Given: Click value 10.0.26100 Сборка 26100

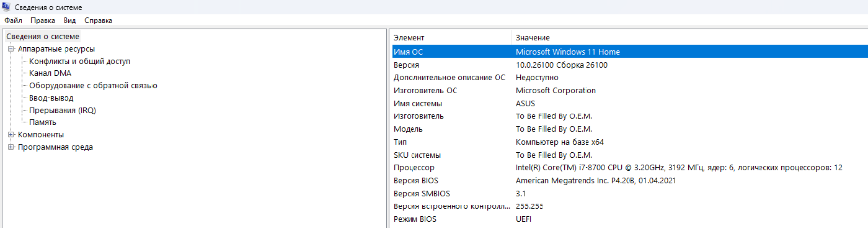Looking at the screenshot, I should point(561,65).
